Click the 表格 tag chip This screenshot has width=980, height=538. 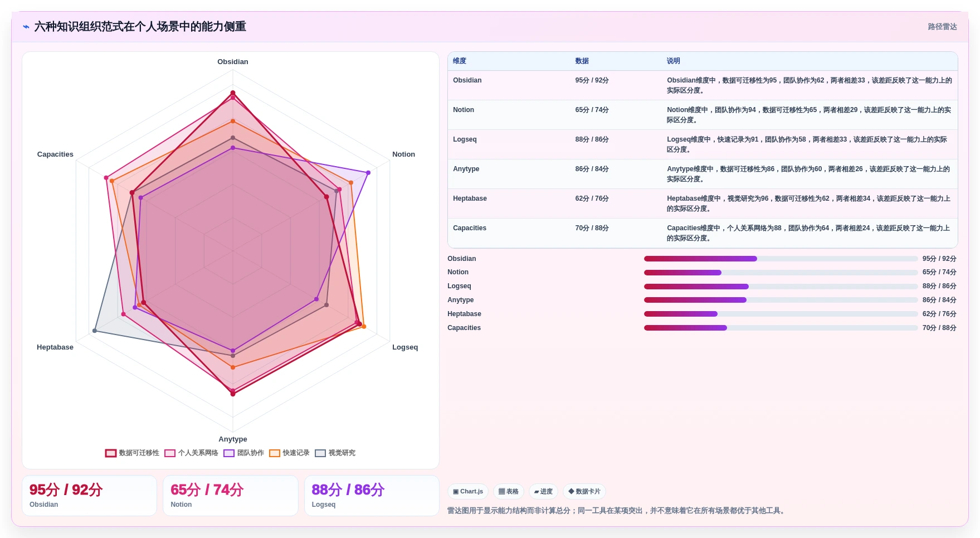(508, 491)
